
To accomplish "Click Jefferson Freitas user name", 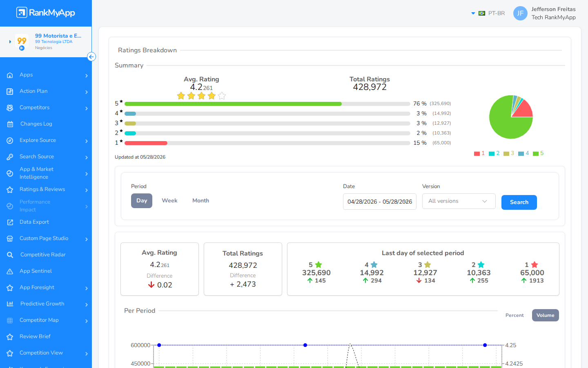I will (553, 9).
